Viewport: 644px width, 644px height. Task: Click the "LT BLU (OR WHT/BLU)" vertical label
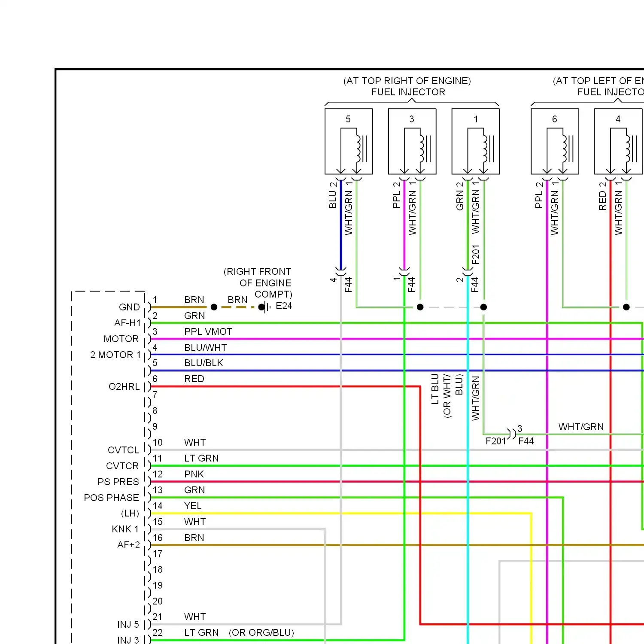(447, 395)
